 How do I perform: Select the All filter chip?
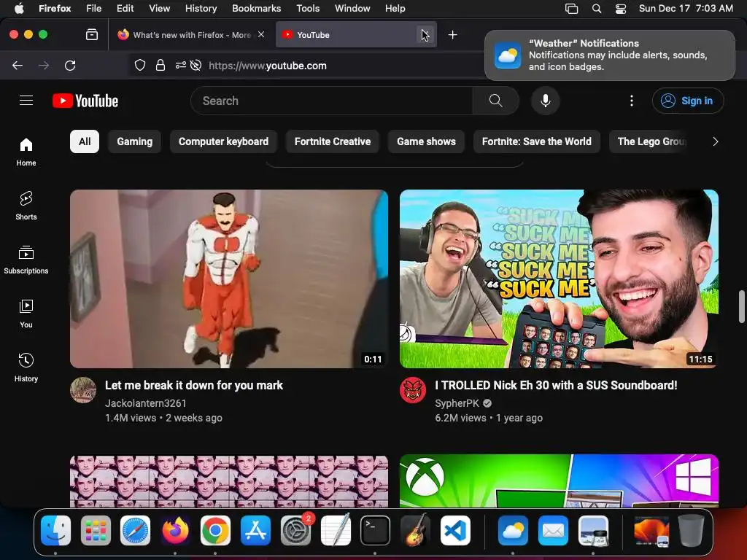[x=85, y=141]
